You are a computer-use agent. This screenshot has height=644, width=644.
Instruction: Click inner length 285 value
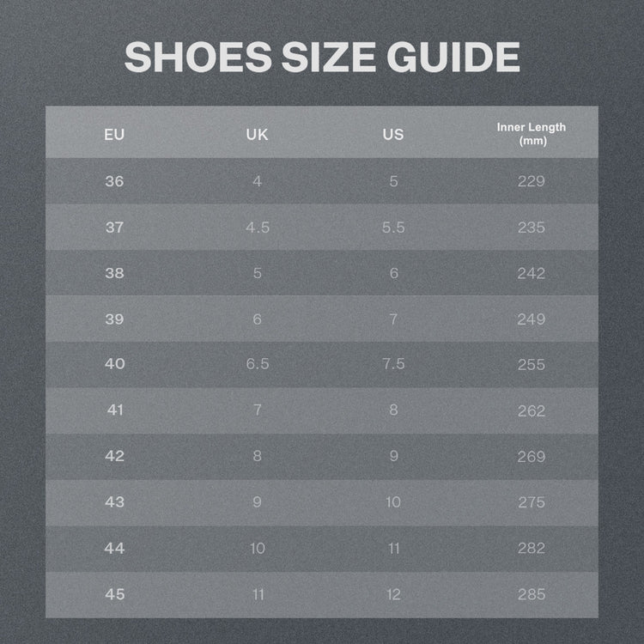tap(532, 594)
